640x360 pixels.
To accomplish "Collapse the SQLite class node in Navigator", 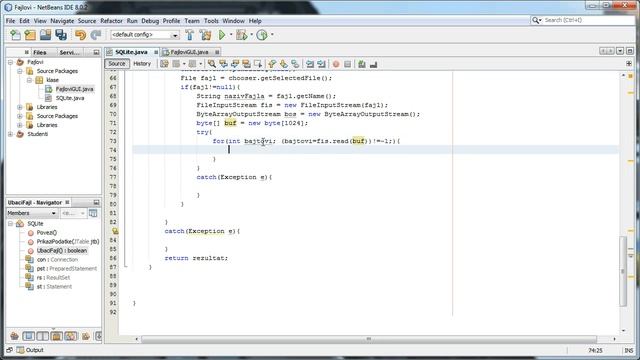I will [x=11, y=224].
